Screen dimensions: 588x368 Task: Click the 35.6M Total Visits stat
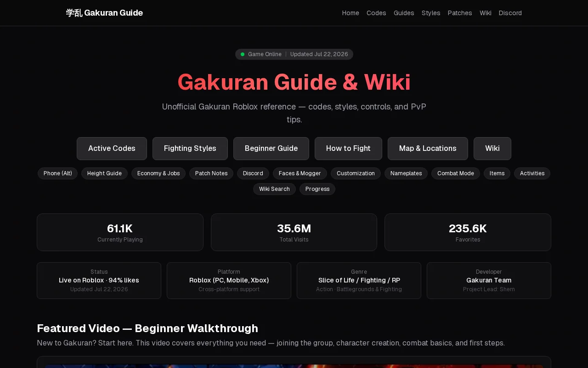tap(294, 232)
